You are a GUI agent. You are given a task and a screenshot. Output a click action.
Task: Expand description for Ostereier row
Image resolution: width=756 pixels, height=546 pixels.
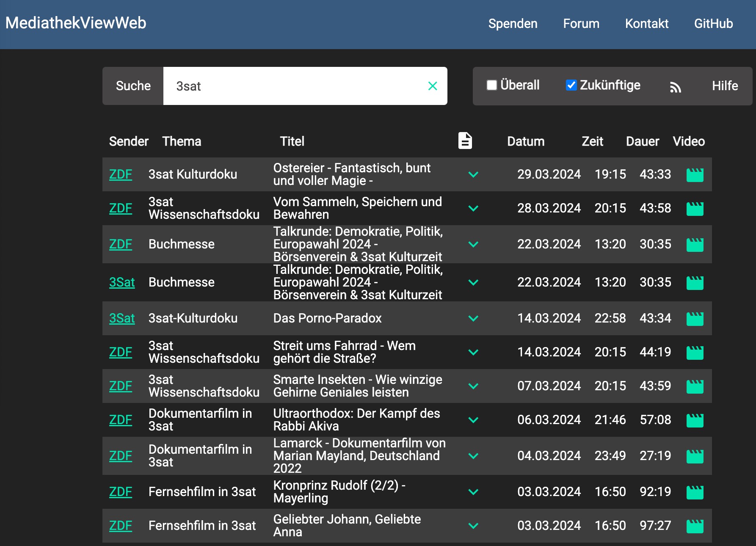pyautogui.click(x=473, y=174)
